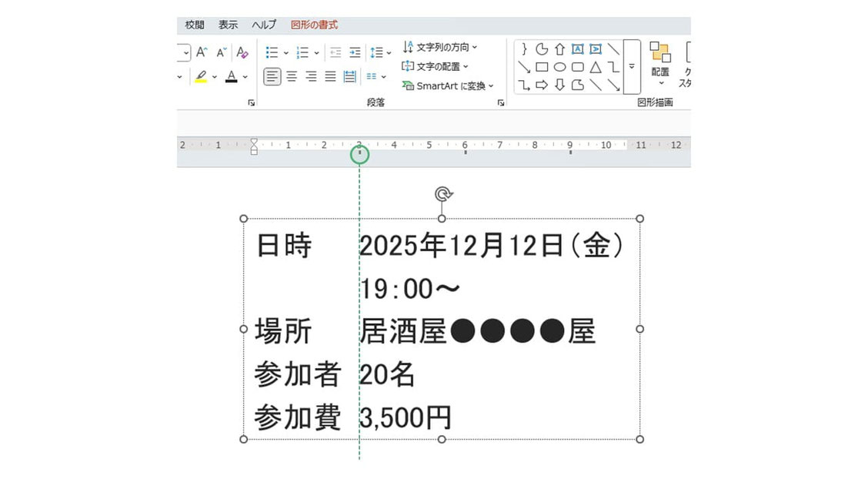Apply black font color
868x489 pixels.
click(x=232, y=76)
